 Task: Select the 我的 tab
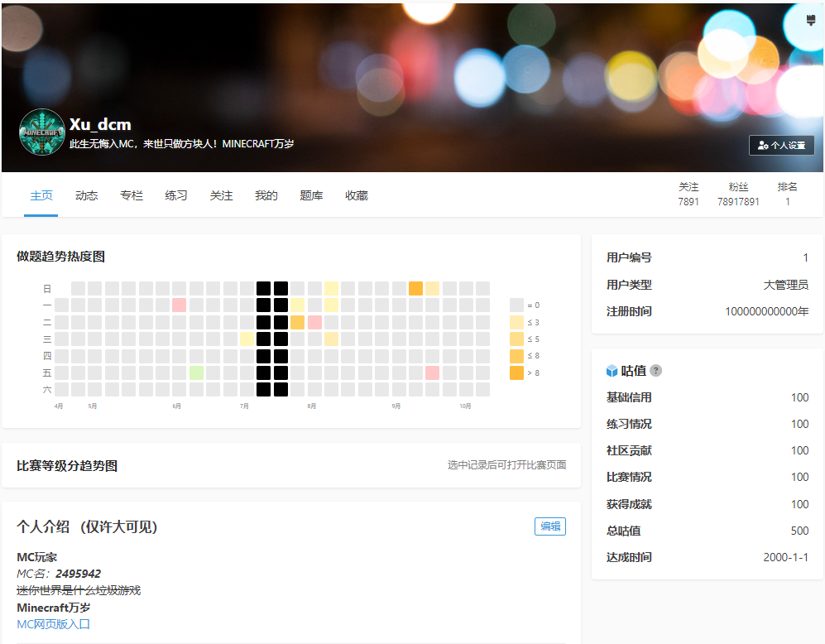(266, 196)
